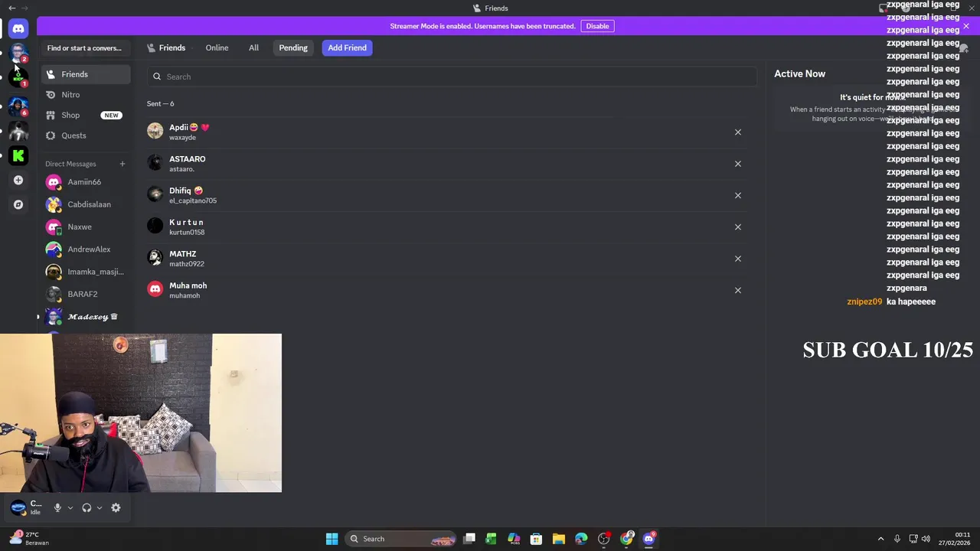
Task: Click microphone icon in system tray
Action: (x=897, y=539)
